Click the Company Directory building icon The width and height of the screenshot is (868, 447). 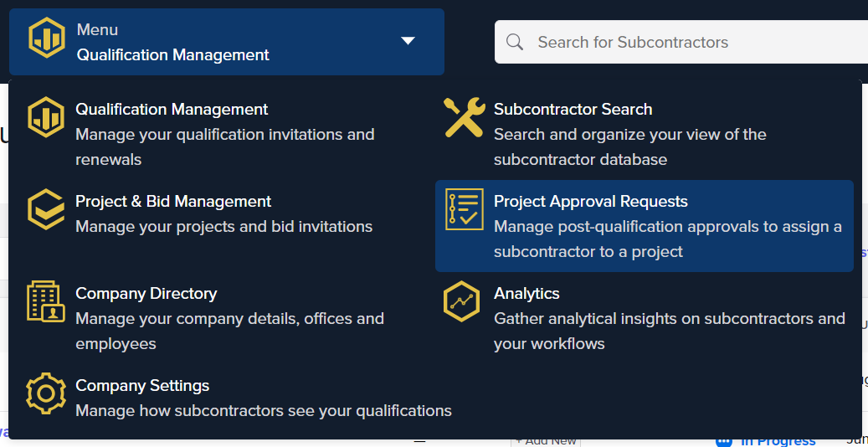[x=46, y=301]
